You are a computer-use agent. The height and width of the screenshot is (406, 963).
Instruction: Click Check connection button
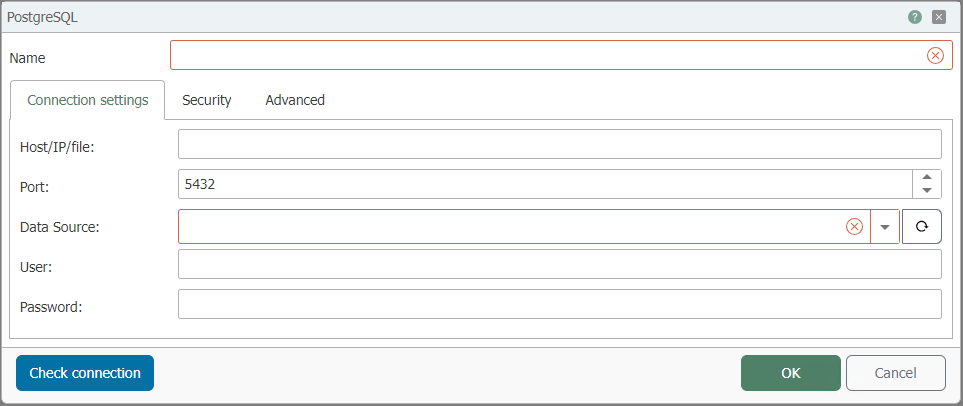[x=85, y=373]
